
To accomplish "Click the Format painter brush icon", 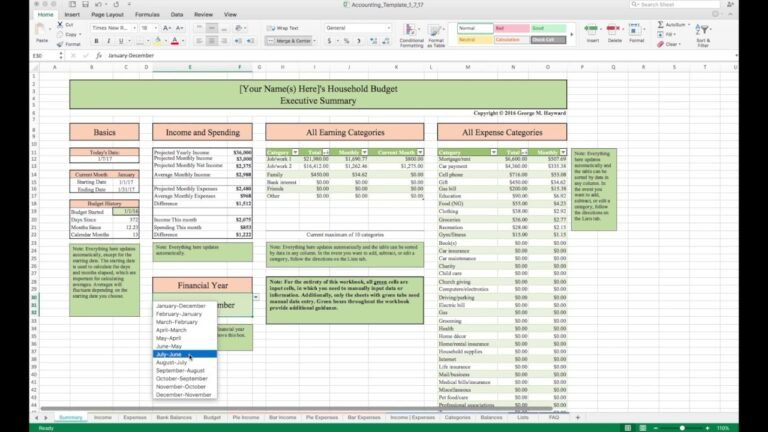I will [x=60, y=44].
